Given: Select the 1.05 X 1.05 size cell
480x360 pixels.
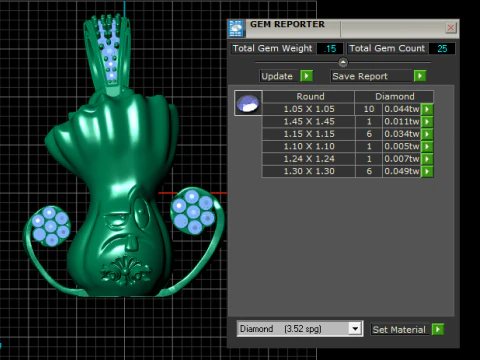Looking at the screenshot, I should (308, 109).
